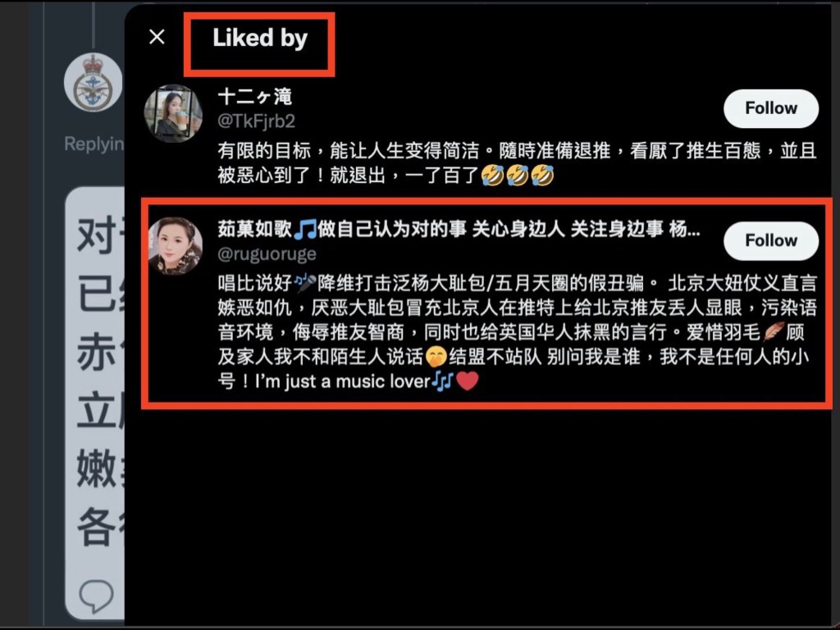Follow the 十二ヶ滝 account
840x630 pixels.
point(771,108)
